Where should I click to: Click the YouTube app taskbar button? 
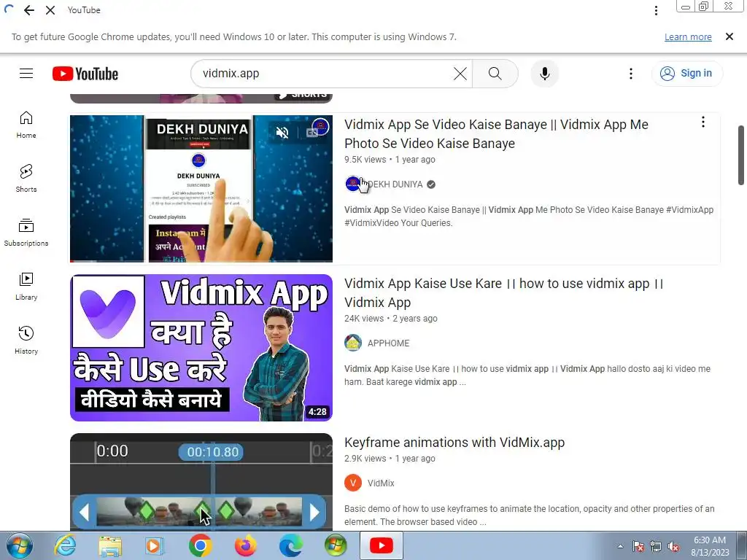pyautogui.click(x=381, y=545)
